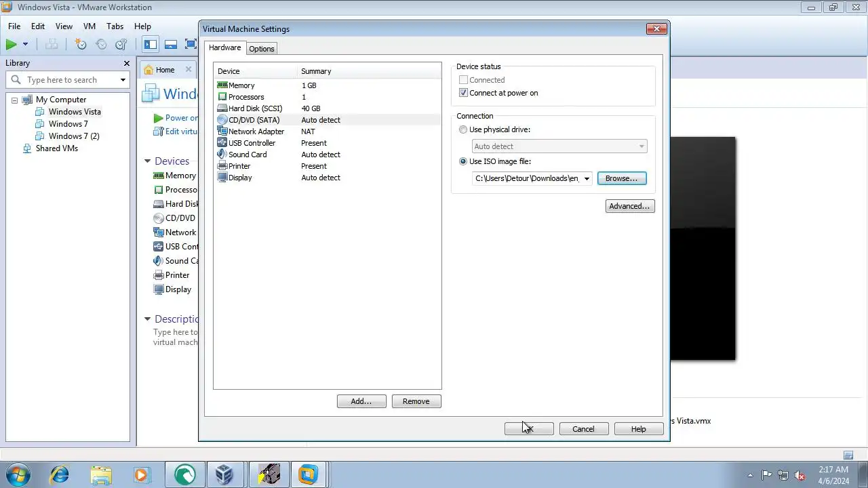Open the ISO image path dropdown
Image resolution: width=868 pixels, height=488 pixels.
[587, 178]
